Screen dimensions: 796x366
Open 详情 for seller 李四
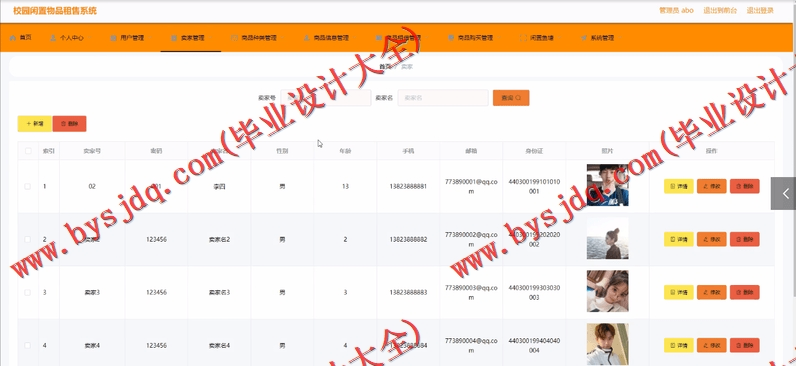679,186
